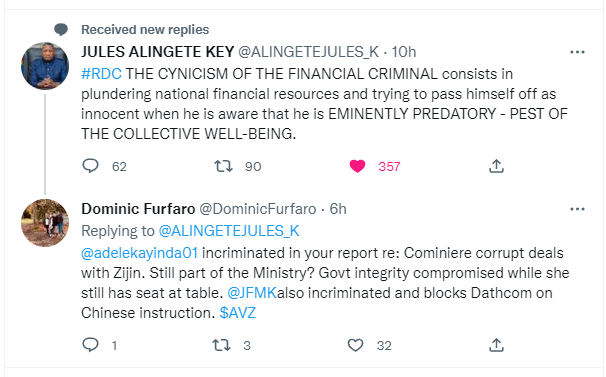Open JULES ALINGETE KEY display name

[x=158, y=52]
